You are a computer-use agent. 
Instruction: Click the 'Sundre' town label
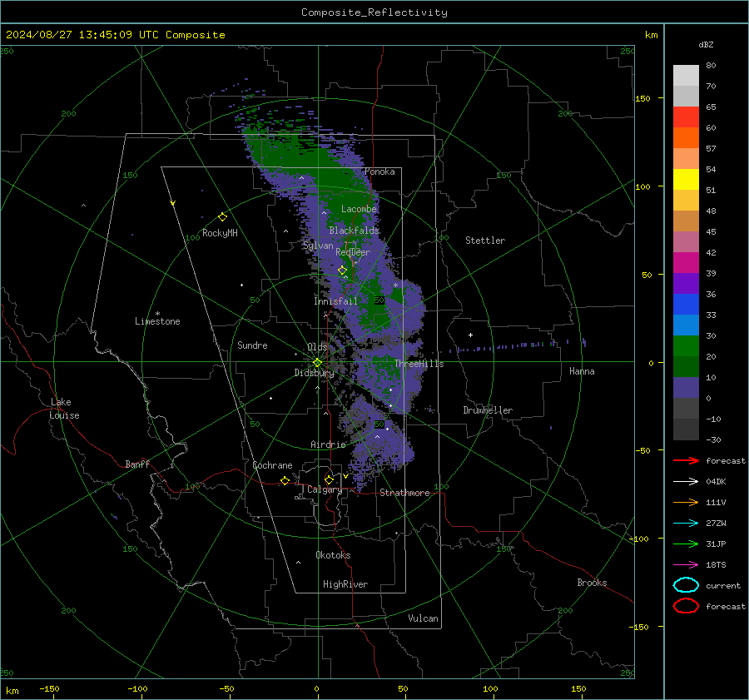[x=252, y=345]
